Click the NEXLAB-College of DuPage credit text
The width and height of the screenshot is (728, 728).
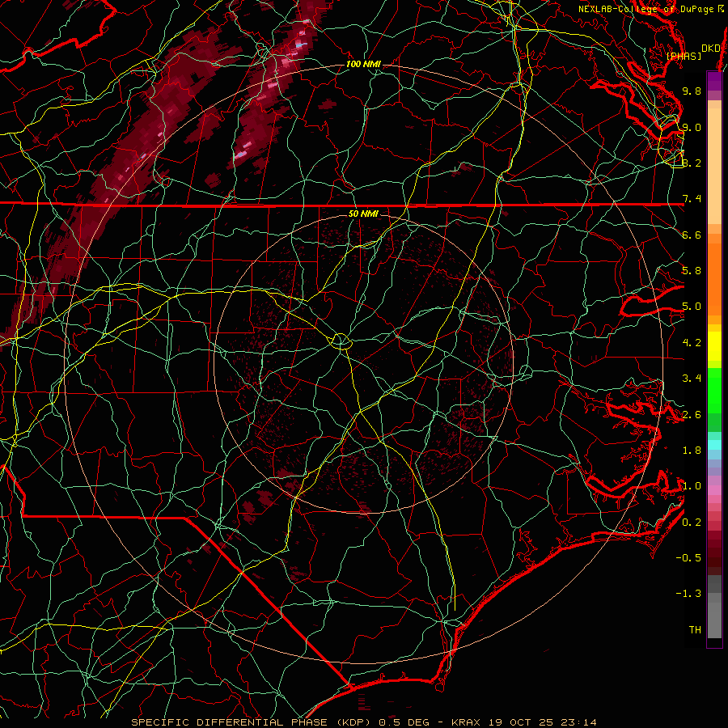(647, 9)
